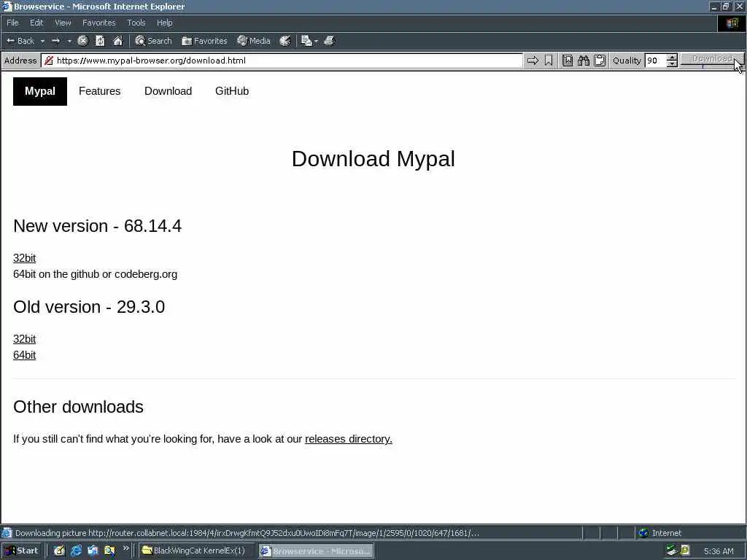Open the releases directory link
The image size is (747, 560).
pyautogui.click(x=349, y=439)
